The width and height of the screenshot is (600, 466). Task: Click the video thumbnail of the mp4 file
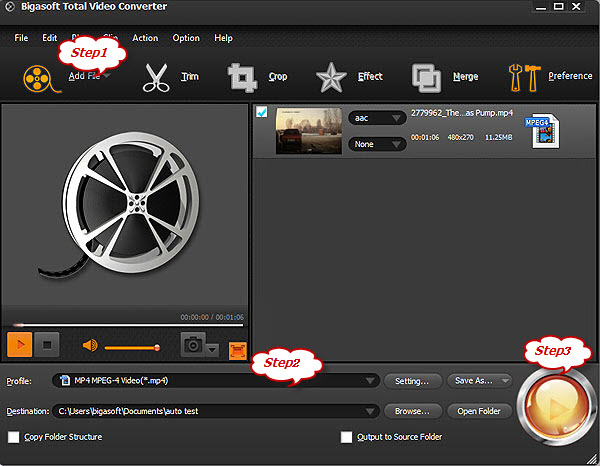point(308,131)
